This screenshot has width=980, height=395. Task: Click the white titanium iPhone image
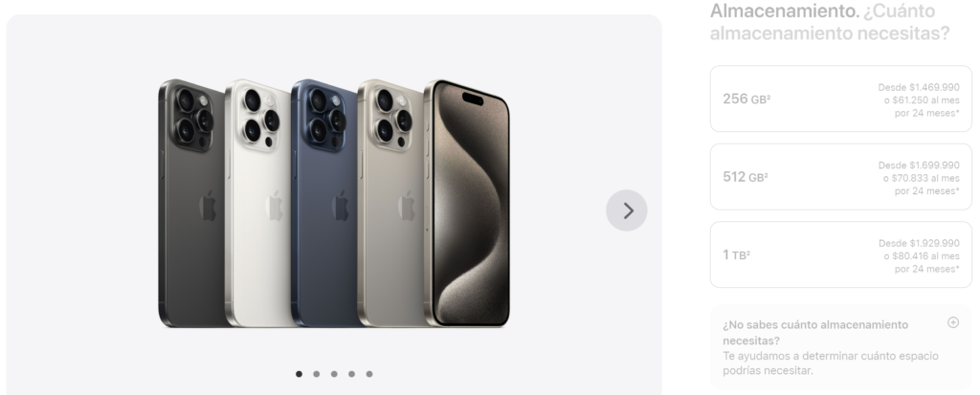(x=257, y=203)
